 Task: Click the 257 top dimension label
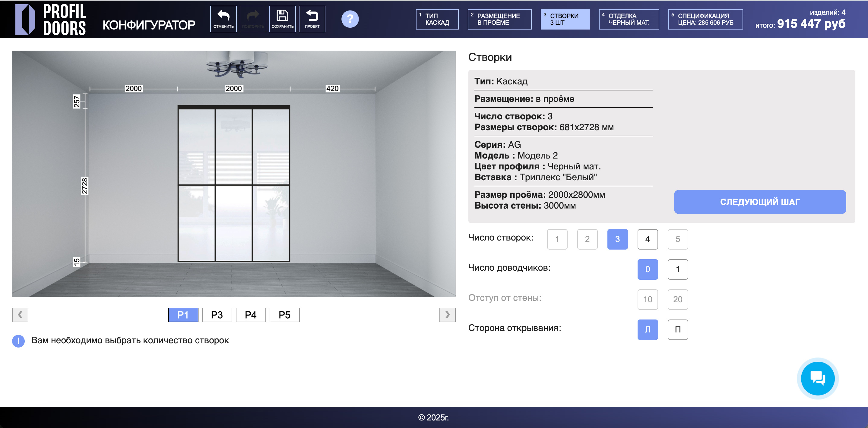pyautogui.click(x=77, y=101)
